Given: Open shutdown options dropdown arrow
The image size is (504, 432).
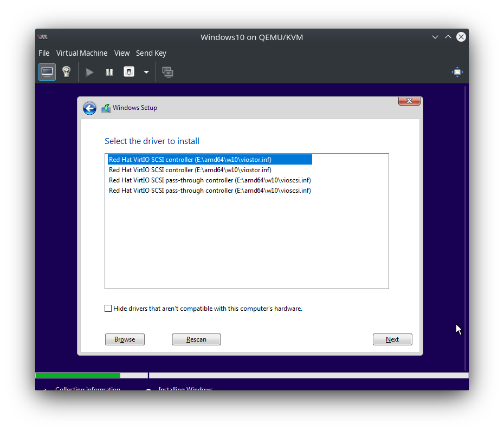Looking at the screenshot, I should click(x=146, y=72).
